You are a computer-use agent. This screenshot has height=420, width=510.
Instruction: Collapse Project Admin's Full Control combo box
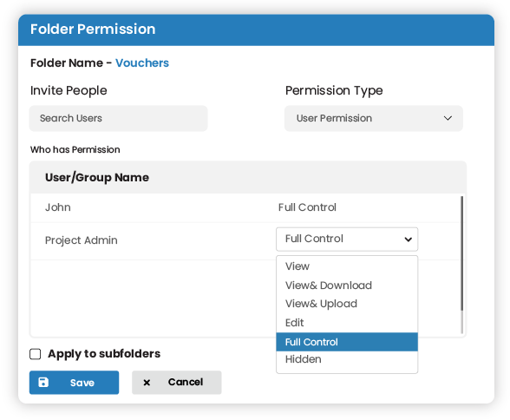tap(347, 240)
